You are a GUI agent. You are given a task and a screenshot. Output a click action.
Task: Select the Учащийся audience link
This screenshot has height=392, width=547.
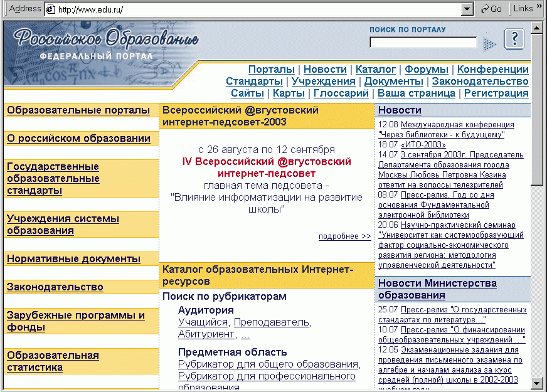pos(203,322)
